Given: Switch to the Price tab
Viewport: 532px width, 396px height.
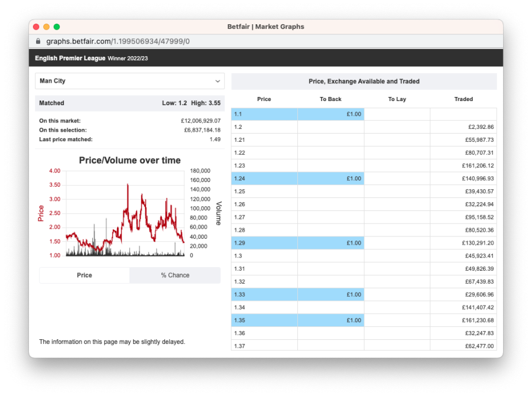Looking at the screenshot, I should (x=85, y=275).
